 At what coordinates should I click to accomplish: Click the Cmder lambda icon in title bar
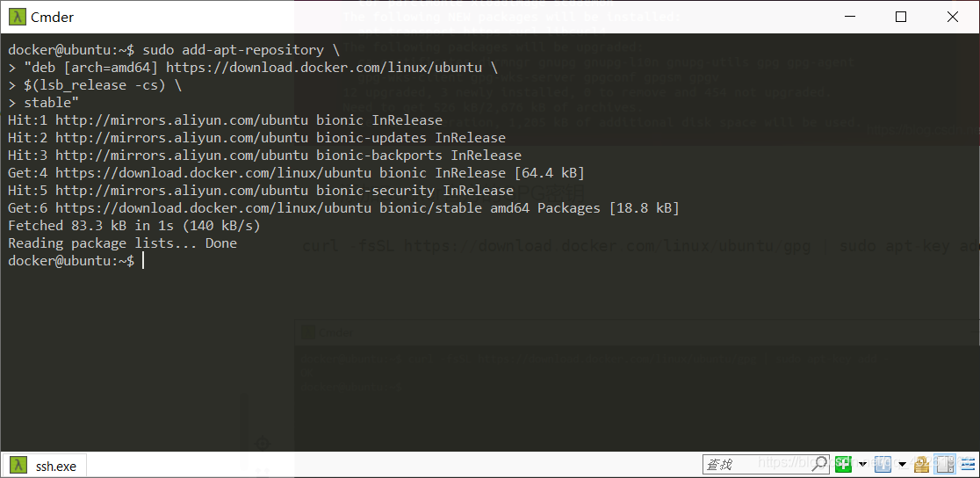pos(18,17)
